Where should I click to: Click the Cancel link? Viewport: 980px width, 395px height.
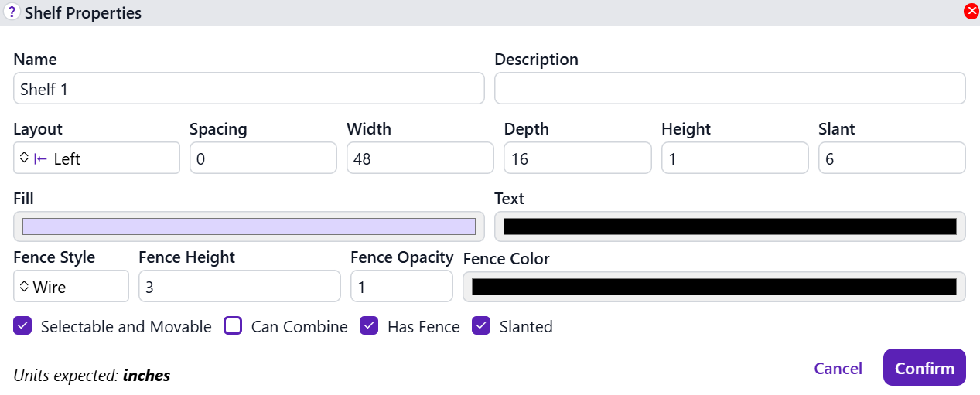click(838, 368)
